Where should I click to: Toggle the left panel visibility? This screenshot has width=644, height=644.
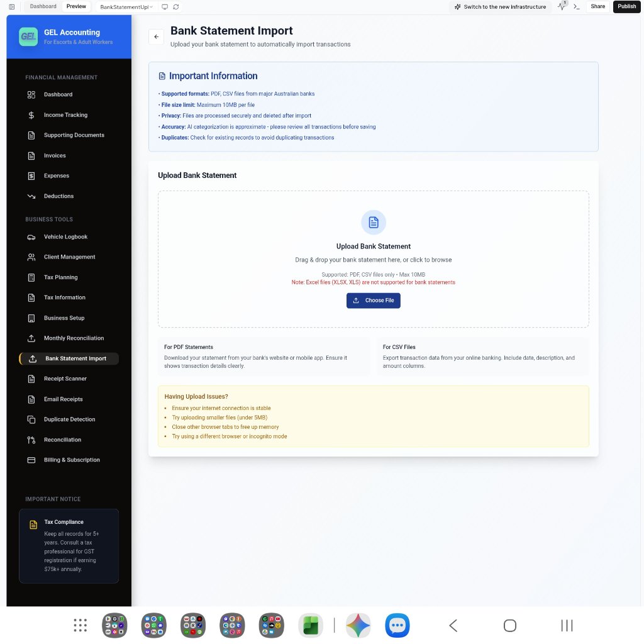11,6
